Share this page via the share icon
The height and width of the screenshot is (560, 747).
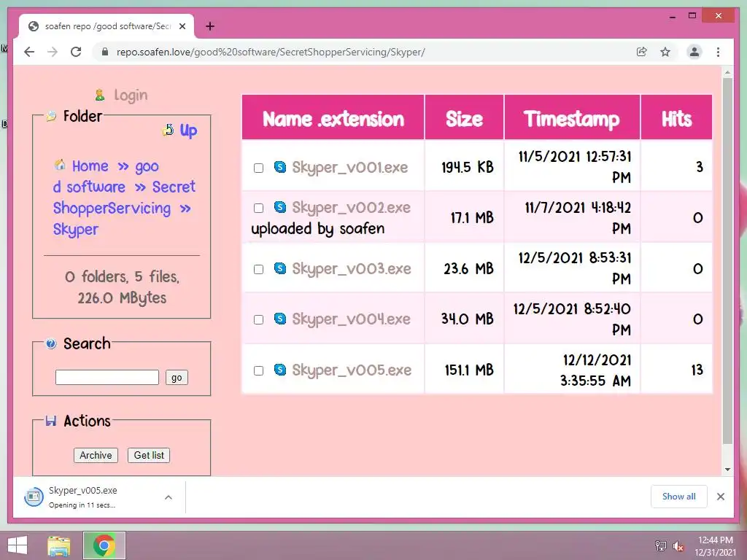click(642, 52)
